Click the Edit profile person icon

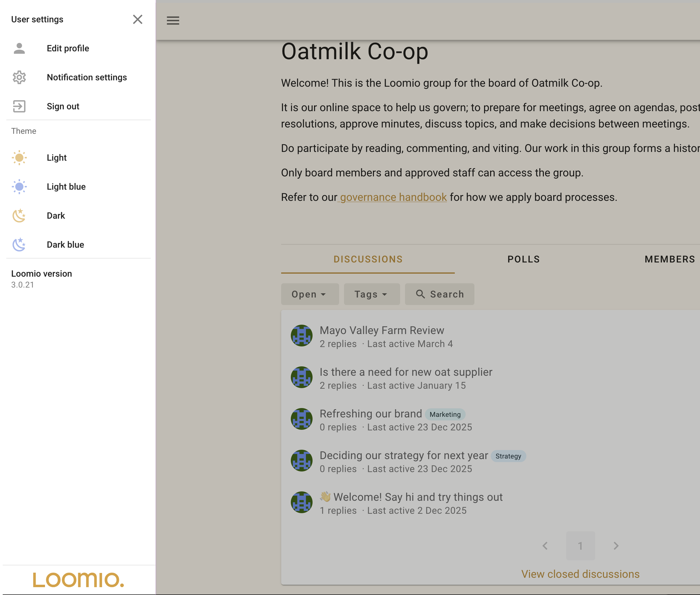(x=19, y=49)
